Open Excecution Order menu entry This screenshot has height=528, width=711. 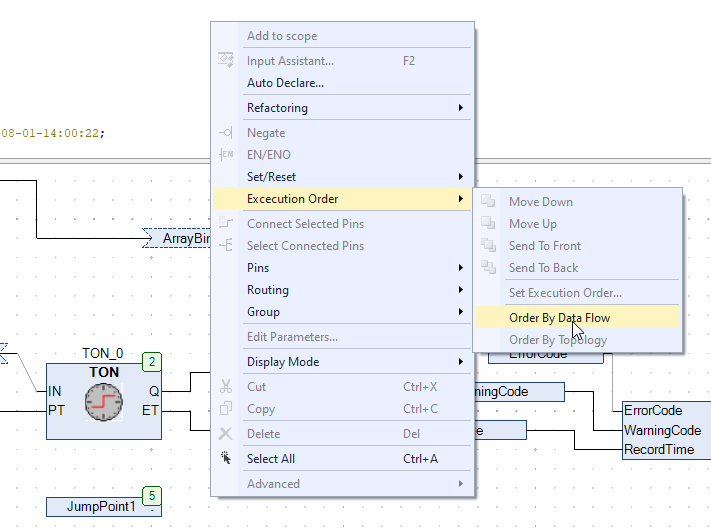pos(342,199)
